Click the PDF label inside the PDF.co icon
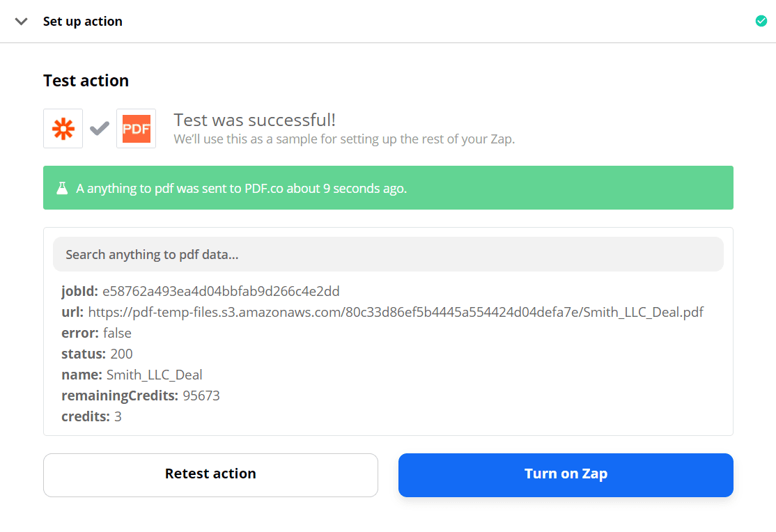This screenshot has width=776, height=532. click(136, 128)
